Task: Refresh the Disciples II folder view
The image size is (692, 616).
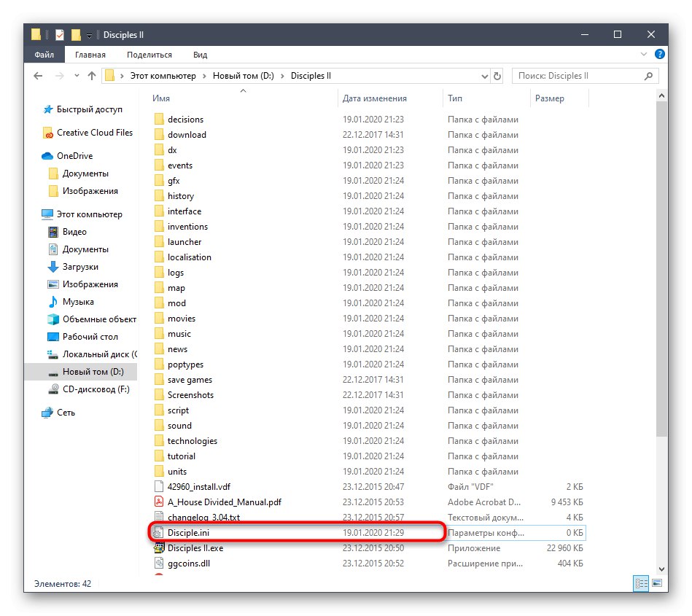Action: point(497,76)
